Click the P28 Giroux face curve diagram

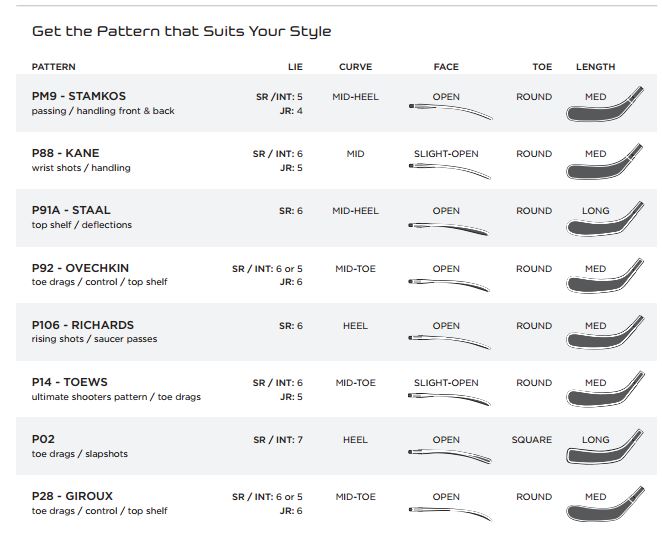(450, 514)
